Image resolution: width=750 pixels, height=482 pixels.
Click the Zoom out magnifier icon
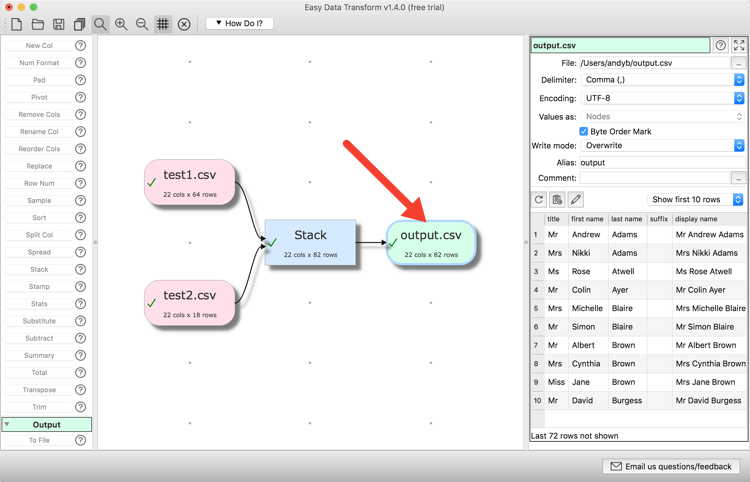click(142, 24)
